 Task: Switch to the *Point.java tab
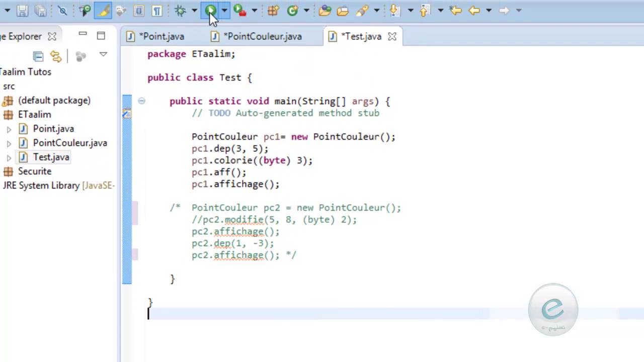(156, 36)
